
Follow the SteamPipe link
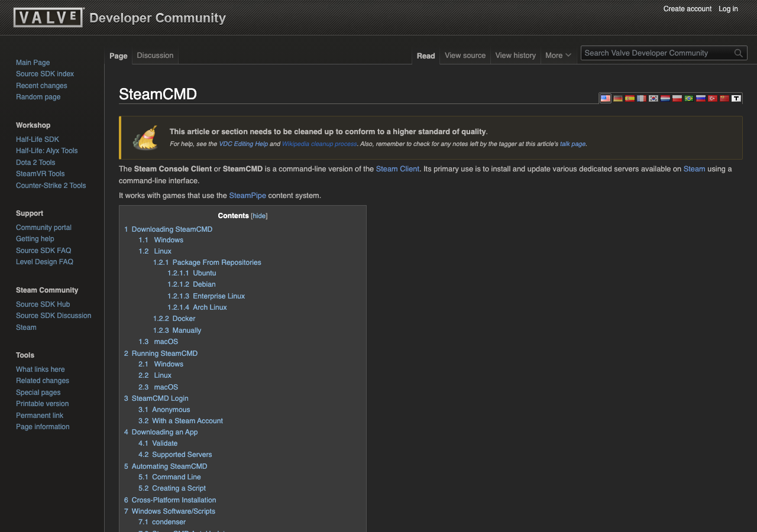pos(247,196)
